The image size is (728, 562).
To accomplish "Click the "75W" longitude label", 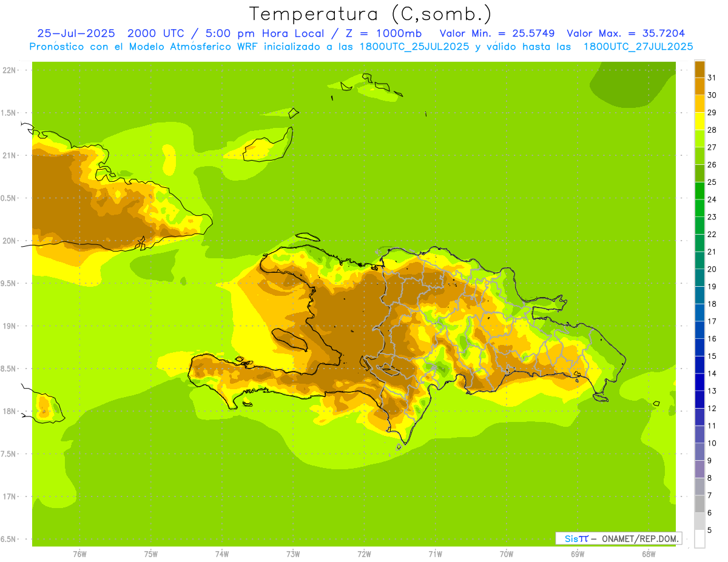I will click(x=151, y=554).
